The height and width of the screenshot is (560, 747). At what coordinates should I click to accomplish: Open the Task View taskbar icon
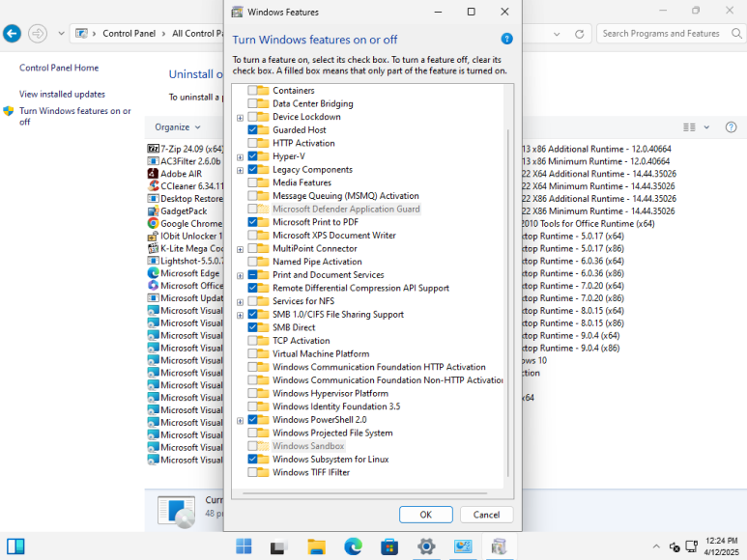(279, 546)
